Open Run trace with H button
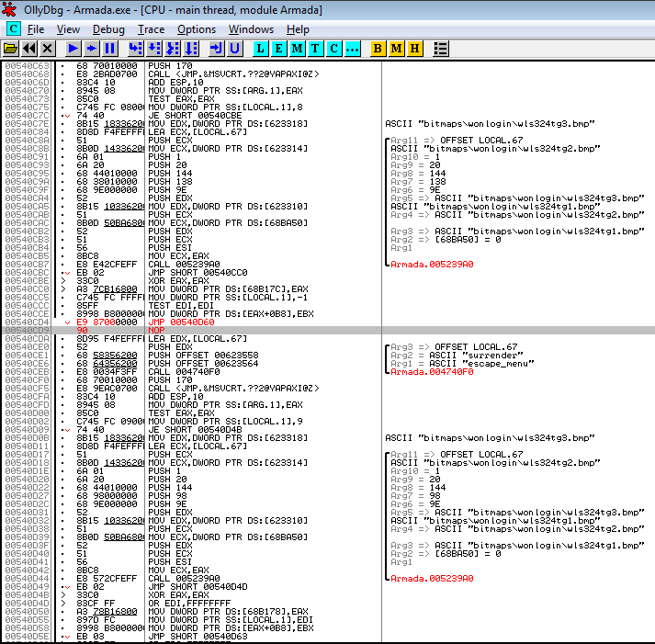This screenshot has width=655, height=644. tap(414, 48)
